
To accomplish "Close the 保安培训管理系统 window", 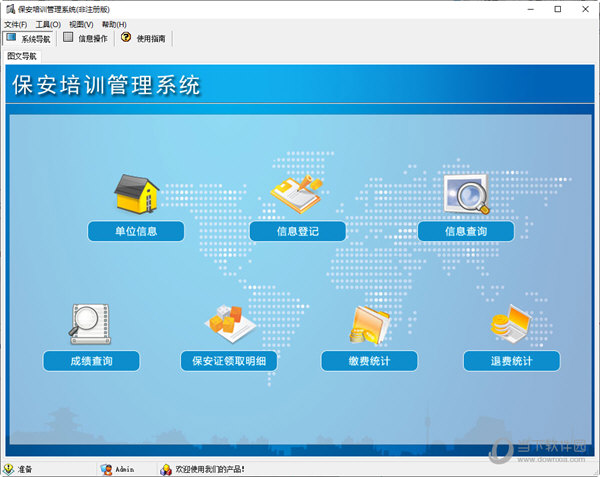I will coord(585,9).
